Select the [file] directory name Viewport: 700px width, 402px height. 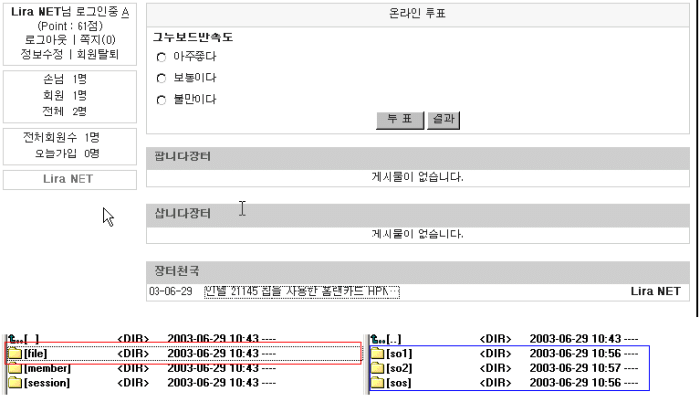tap(36, 354)
